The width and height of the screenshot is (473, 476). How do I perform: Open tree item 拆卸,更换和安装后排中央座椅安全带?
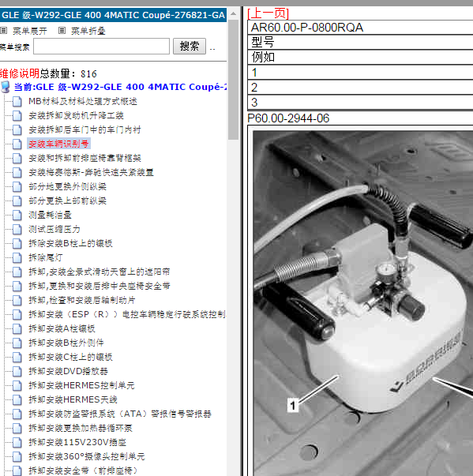point(99,286)
